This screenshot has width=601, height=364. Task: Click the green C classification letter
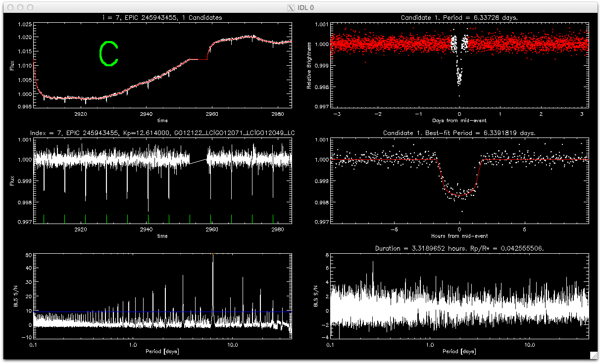pos(108,53)
